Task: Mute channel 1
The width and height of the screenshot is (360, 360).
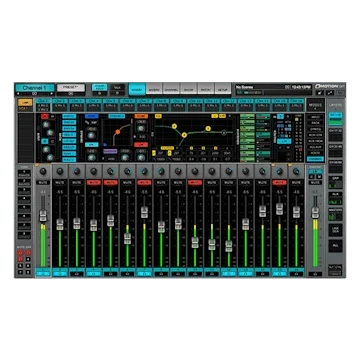Action: coord(43,183)
